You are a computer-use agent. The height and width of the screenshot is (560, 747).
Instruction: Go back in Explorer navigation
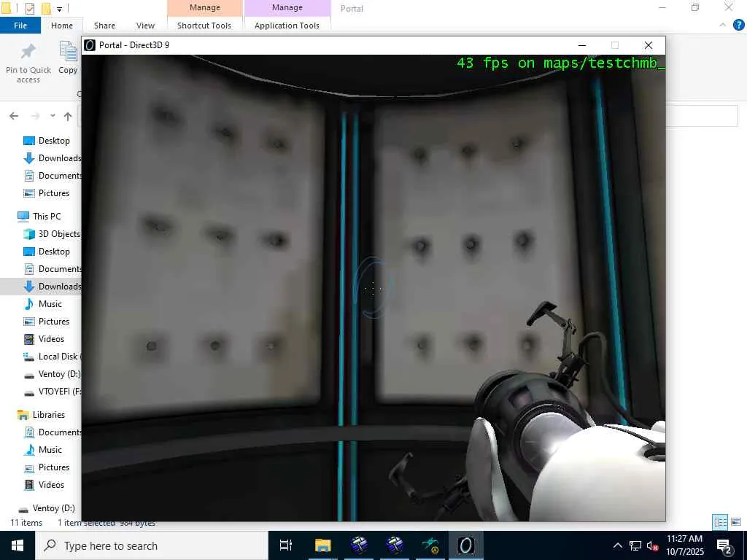pyautogui.click(x=14, y=116)
